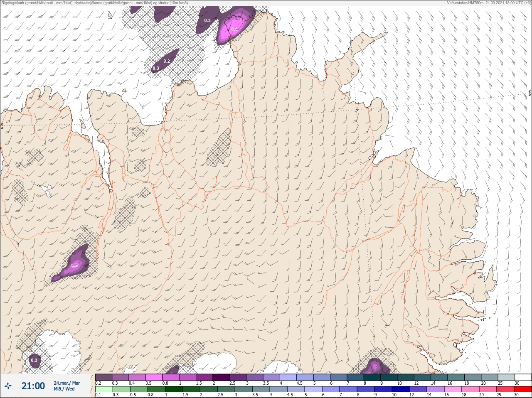Select the 21:00 forecast time label
Screen dimensions: 532x398
click(x=33, y=386)
